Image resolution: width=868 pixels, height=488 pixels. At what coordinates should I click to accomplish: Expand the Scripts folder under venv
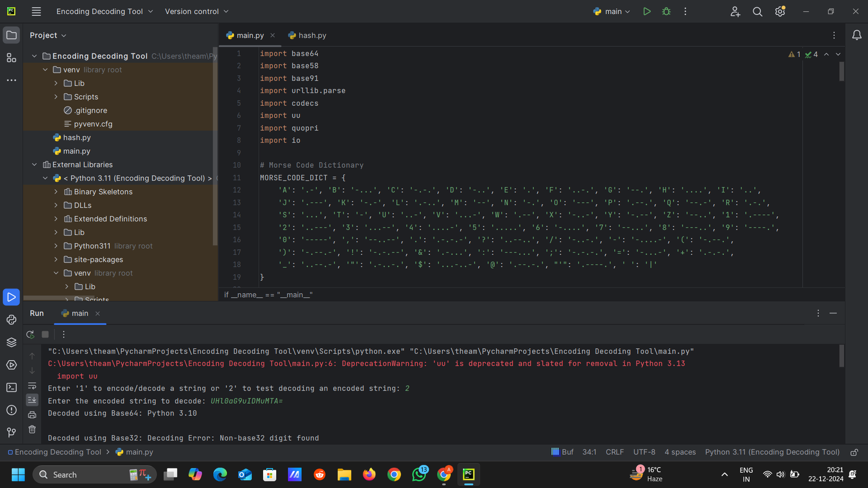pyautogui.click(x=56, y=97)
